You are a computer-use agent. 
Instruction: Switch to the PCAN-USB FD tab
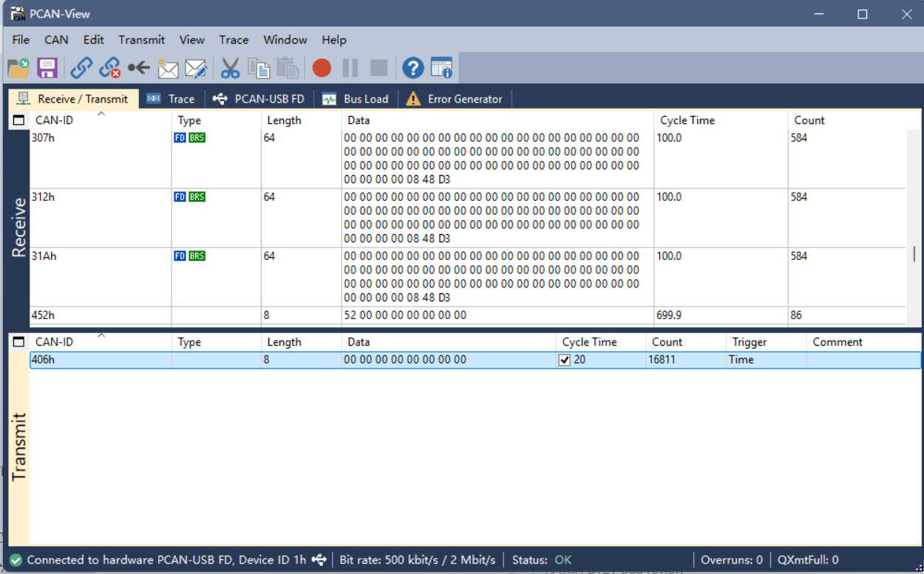259,99
